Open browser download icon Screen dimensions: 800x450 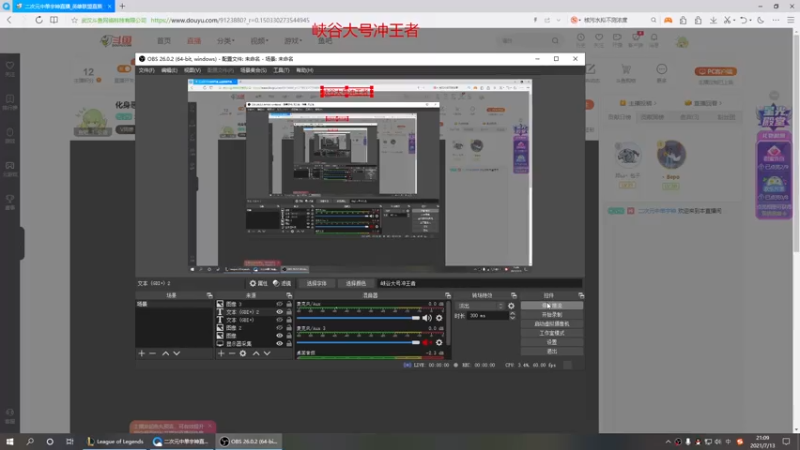[x=713, y=20]
